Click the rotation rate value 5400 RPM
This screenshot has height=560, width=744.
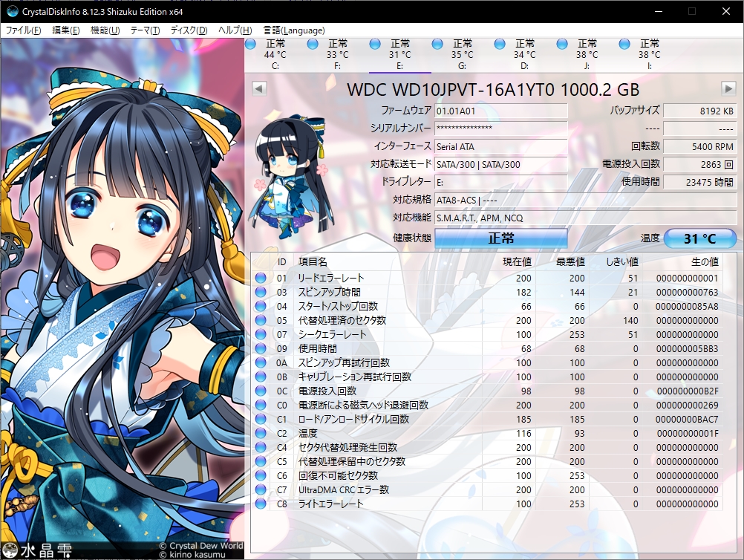(x=700, y=146)
